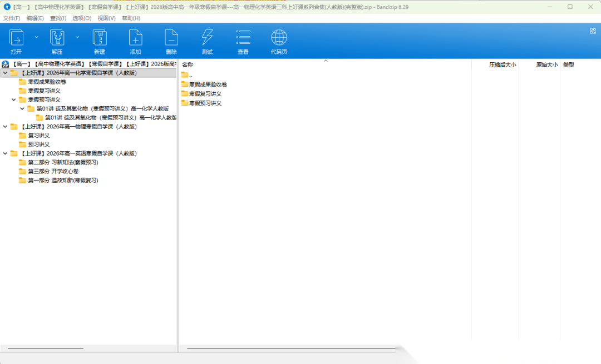The width and height of the screenshot is (601, 364).
Task: Click the View (查看) list icon
Action: coord(243,38)
